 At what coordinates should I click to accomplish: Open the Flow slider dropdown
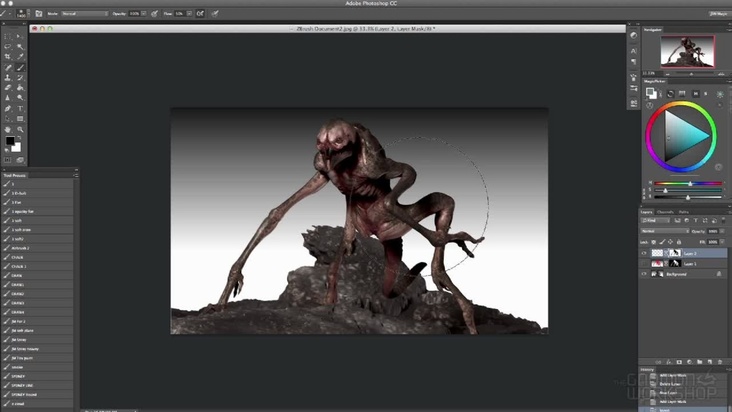tap(189, 14)
